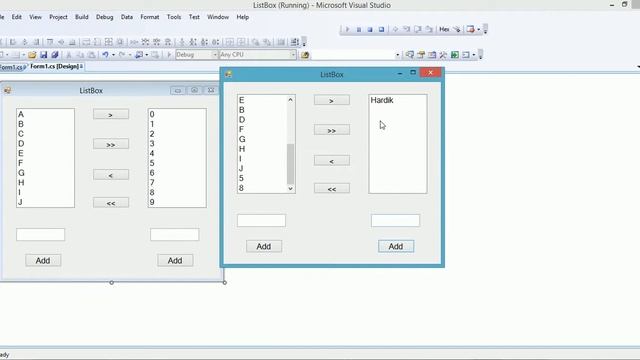Click scrollbar up arrow in running left listbox
The width and height of the screenshot is (640, 360).
pyautogui.click(x=290, y=100)
